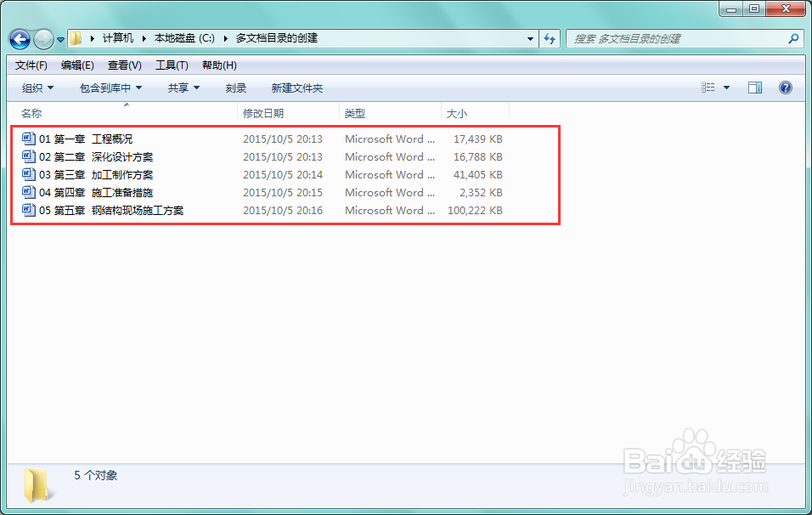Click the blue Help question mark icon
Screen dimensions: 812x515
[786, 88]
